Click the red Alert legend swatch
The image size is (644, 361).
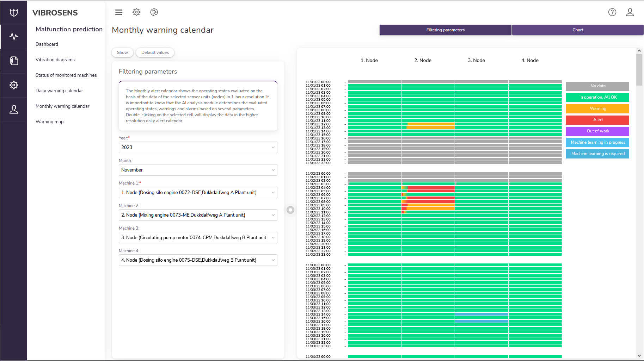(597, 120)
